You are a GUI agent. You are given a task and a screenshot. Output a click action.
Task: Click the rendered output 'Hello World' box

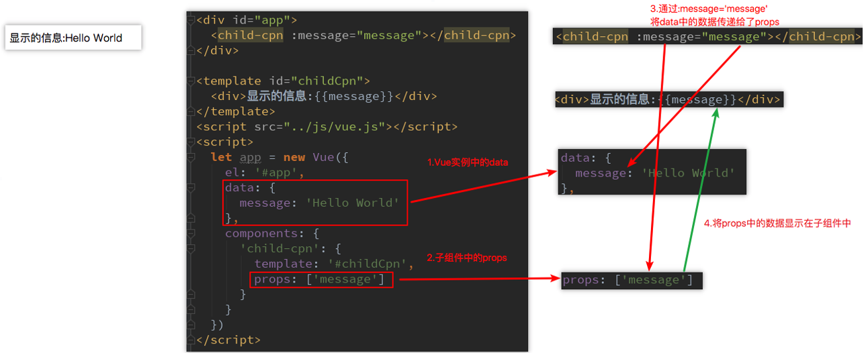(73, 38)
